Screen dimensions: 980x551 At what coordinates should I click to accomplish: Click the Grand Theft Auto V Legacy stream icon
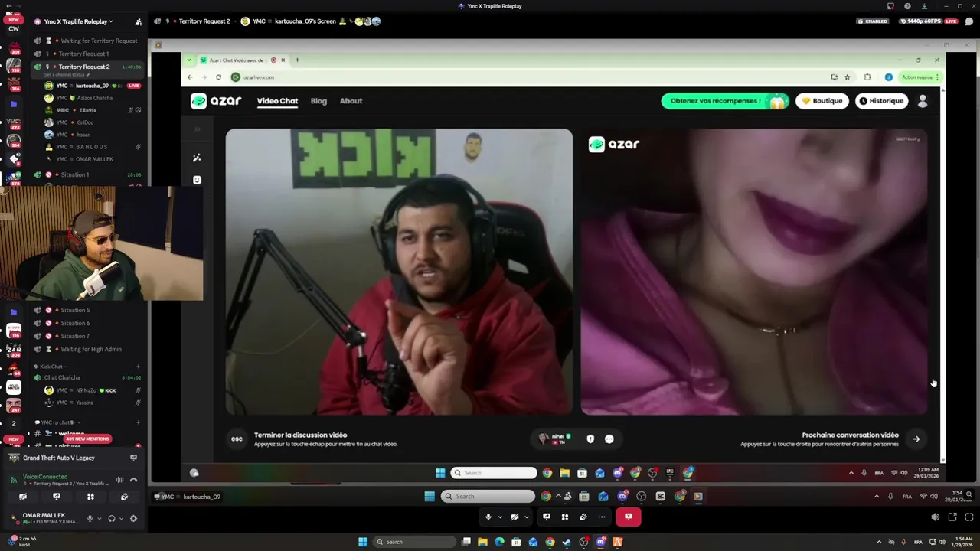click(x=133, y=458)
